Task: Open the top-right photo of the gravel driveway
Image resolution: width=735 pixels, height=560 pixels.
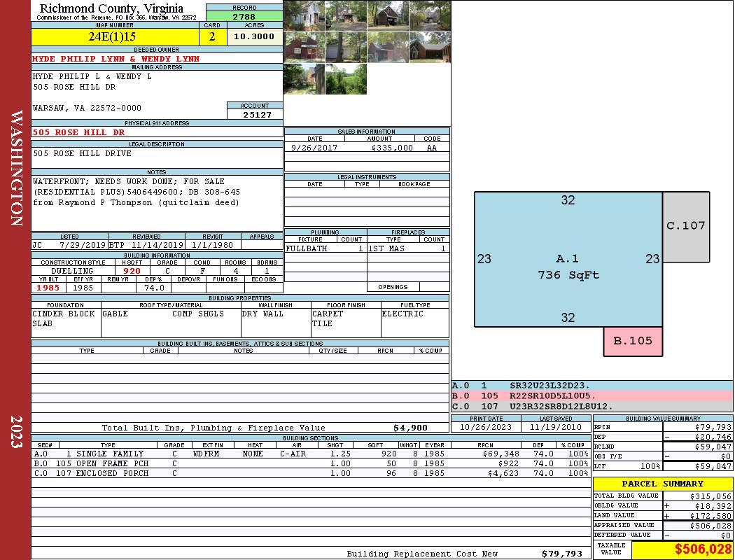Action: click(429, 15)
